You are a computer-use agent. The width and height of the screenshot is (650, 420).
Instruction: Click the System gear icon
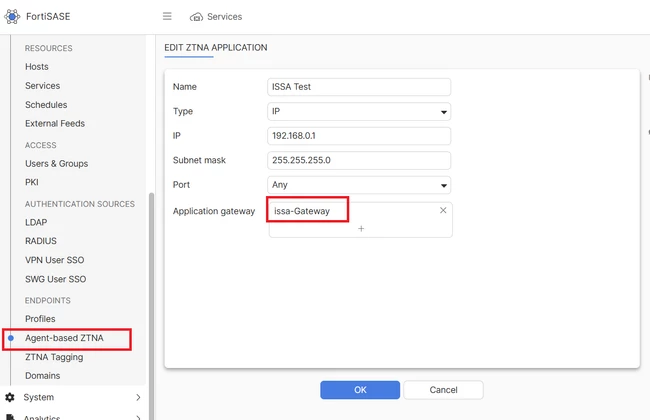click(10, 397)
